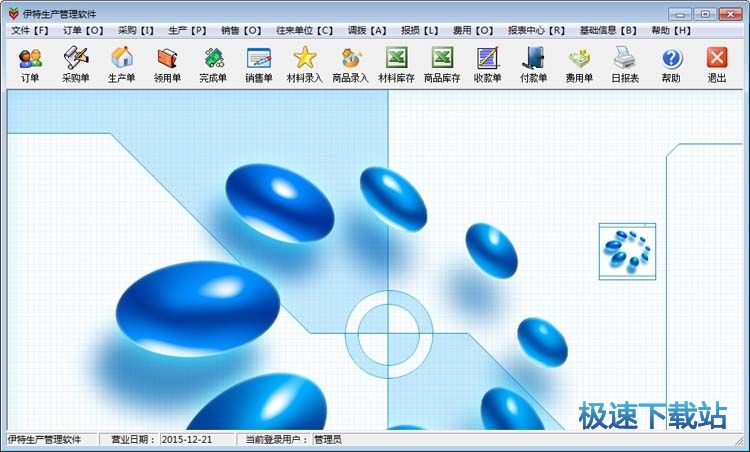Image resolution: width=750 pixels, height=452 pixels.
Task: Close the window with the red X
Action: point(730,14)
